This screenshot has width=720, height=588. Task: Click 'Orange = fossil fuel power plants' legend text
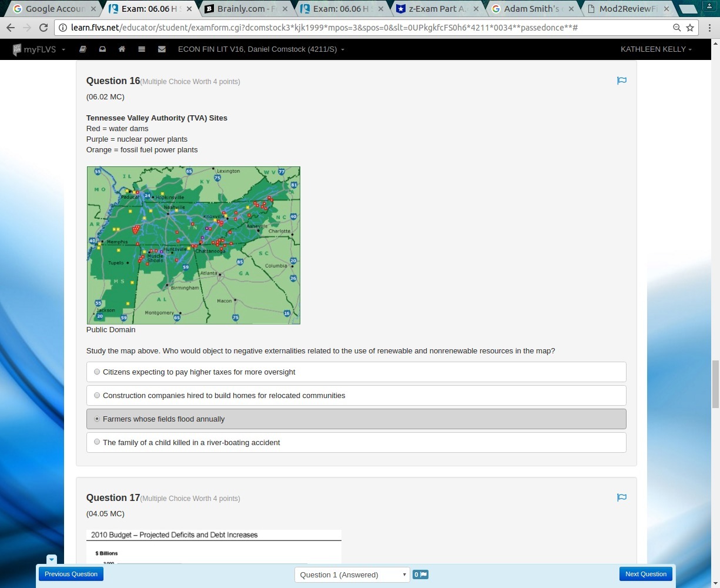142,150
